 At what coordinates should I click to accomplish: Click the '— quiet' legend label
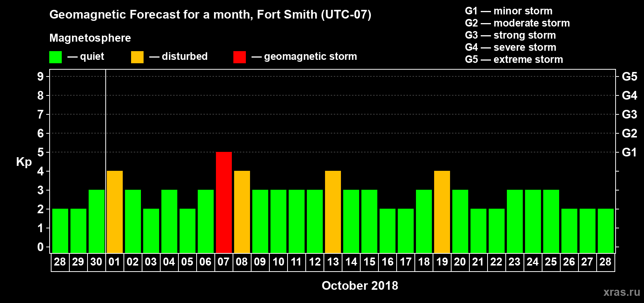86,57
